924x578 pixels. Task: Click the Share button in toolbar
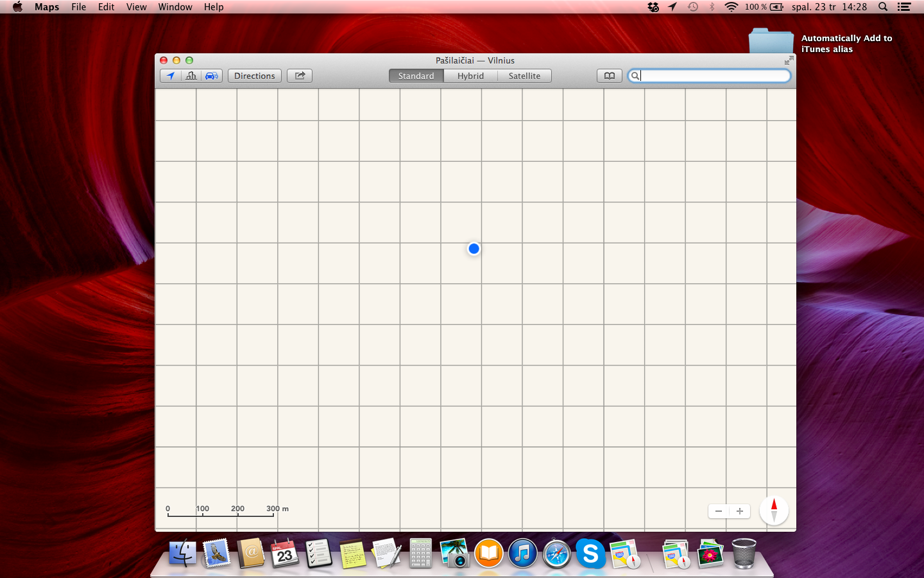(300, 76)
